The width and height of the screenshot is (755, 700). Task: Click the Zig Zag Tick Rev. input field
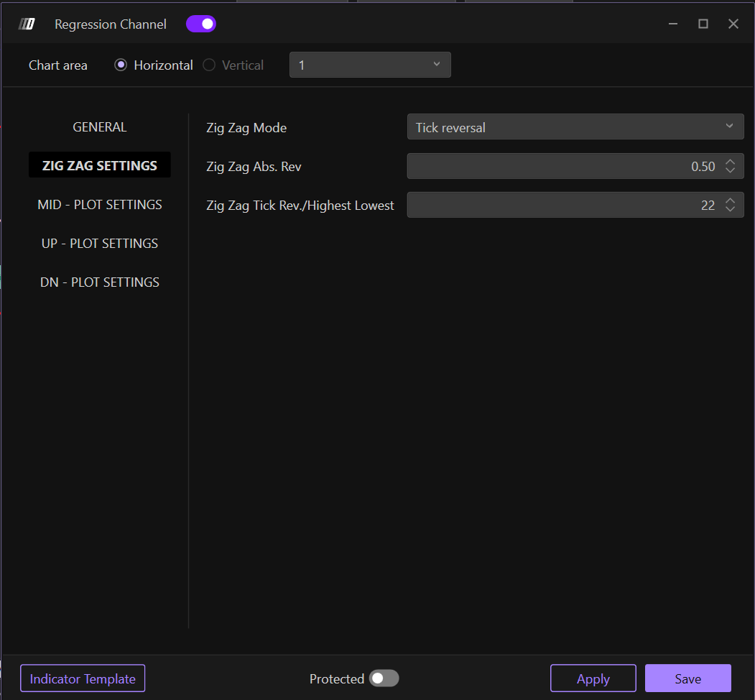click(560, 206)
